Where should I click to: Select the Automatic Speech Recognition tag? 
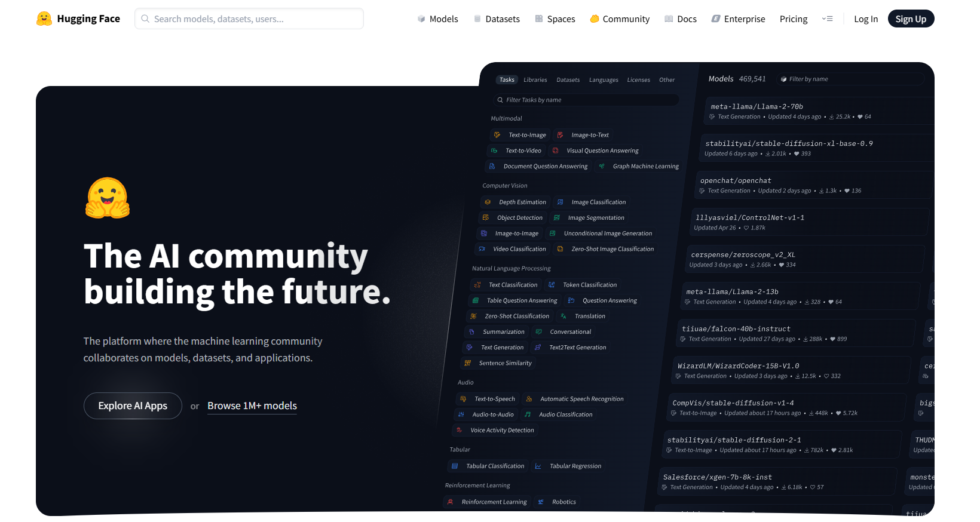(574, 399)
